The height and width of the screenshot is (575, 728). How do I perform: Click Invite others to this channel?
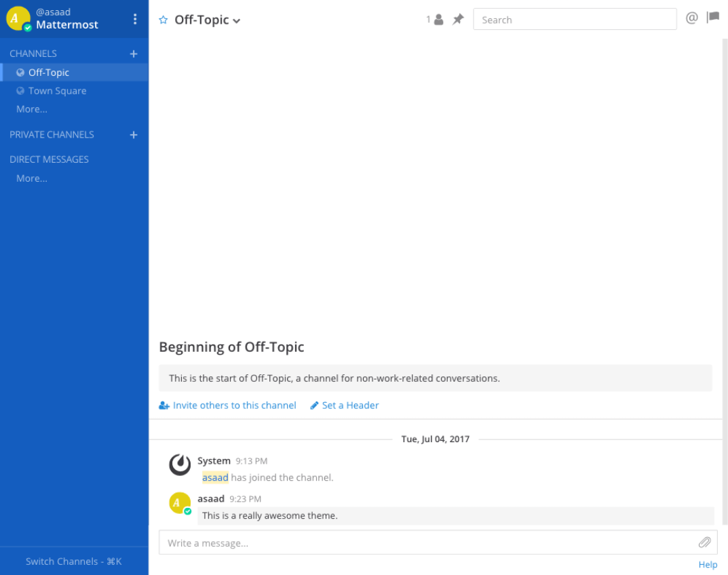pyautogui.click(x=228, y=405)
